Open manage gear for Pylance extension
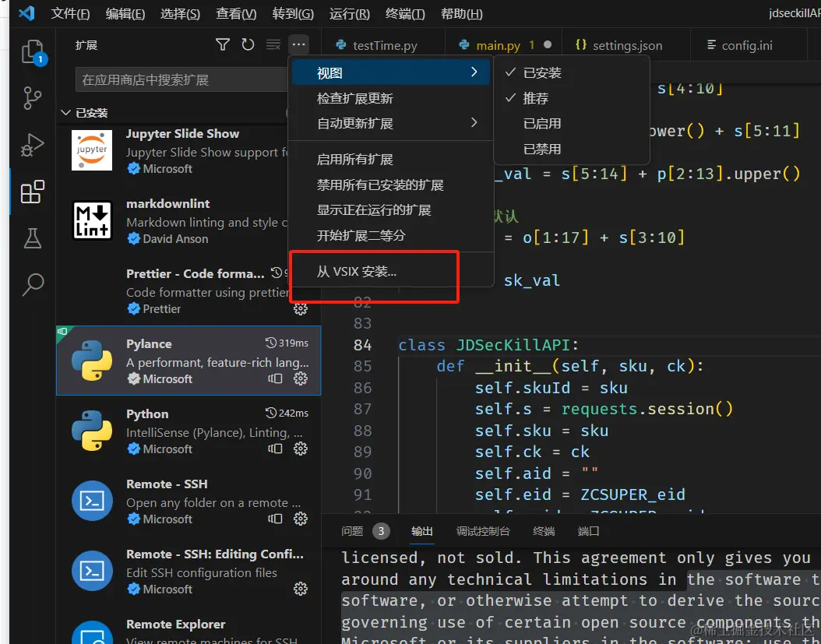The width and height of the screenshot is (821, 644). click(x=301, y=378)
